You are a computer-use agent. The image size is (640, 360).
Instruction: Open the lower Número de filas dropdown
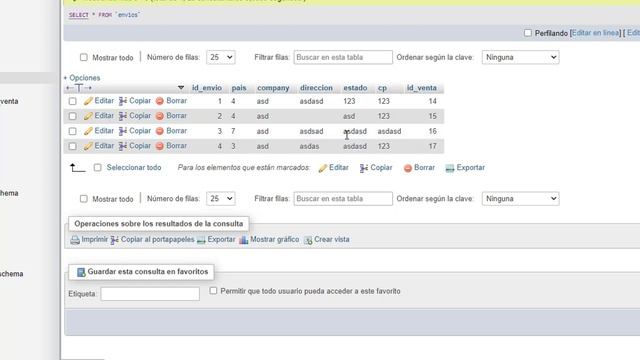[x=221, y=199]
